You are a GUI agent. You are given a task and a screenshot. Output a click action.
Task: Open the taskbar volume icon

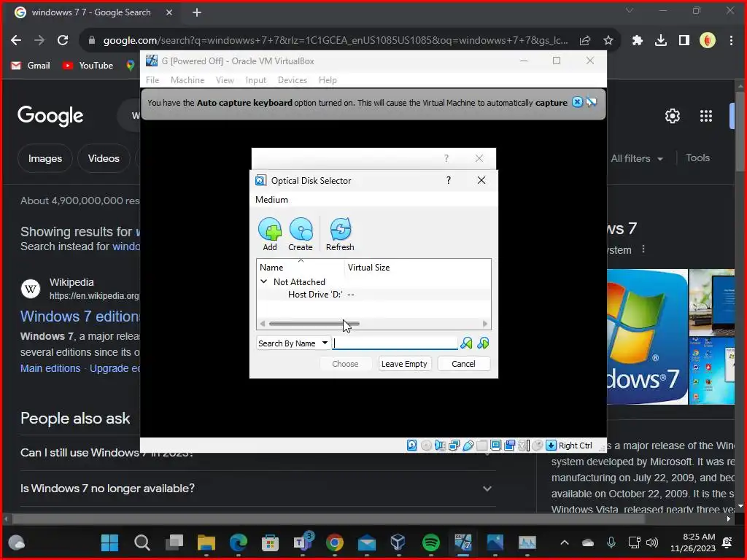(x=651, y=542)
